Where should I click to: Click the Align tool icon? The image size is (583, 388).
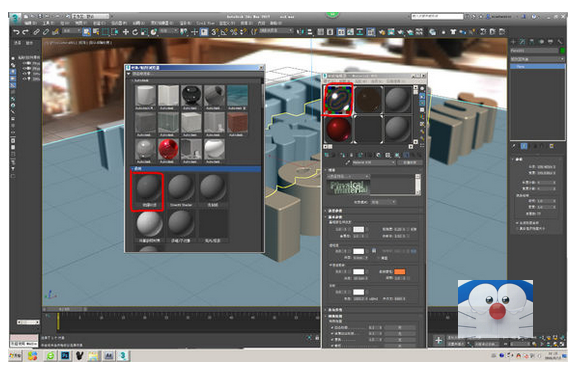tap(310, 32)
